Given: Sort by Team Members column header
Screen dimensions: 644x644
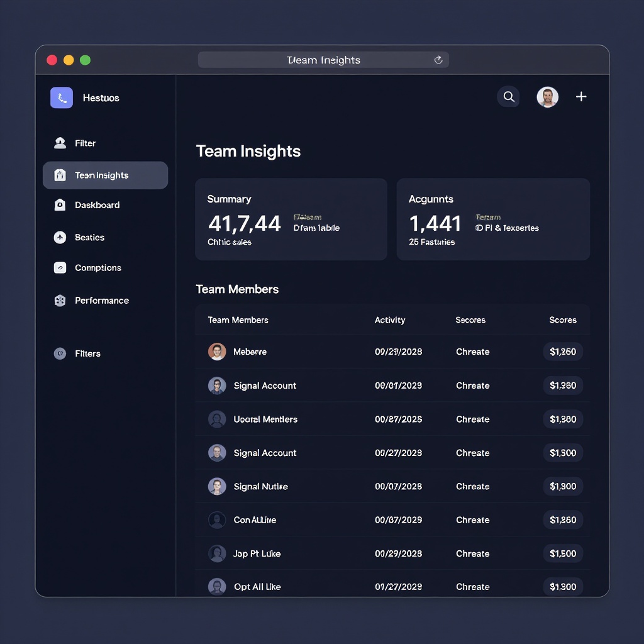Looking at the screenshot, I should click(x=238, y=320).
